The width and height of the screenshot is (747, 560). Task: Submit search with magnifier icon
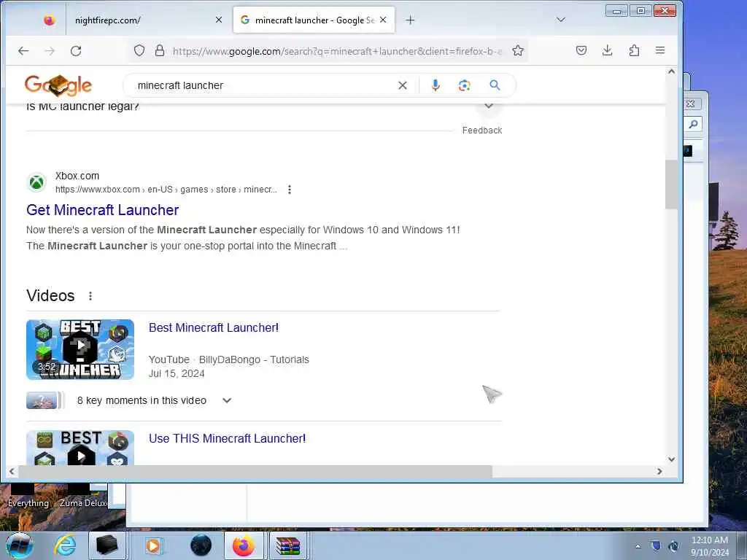point(495,85)
